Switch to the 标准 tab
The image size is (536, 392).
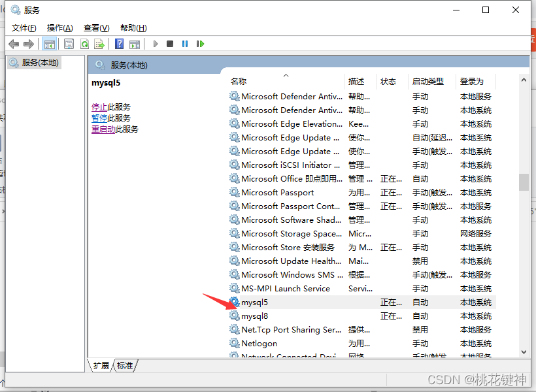coord(125,366)
